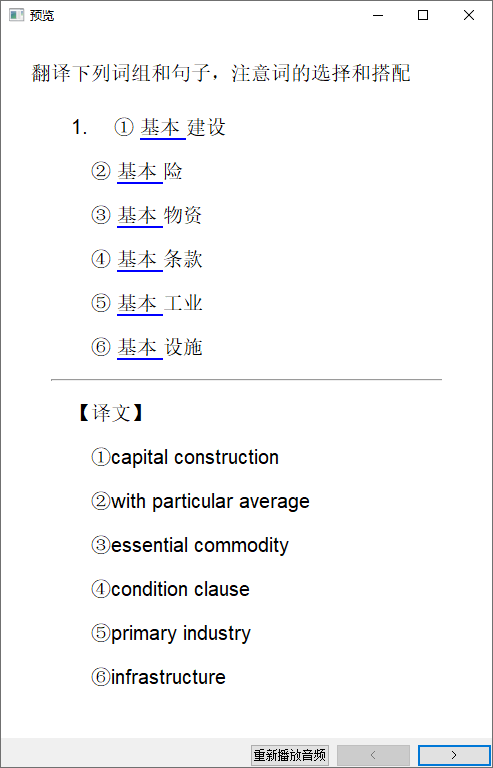The width and height of the screenshot is (493, 768).
Task: Click the underlined 基本 before 建设
Action: click(163, 128)
